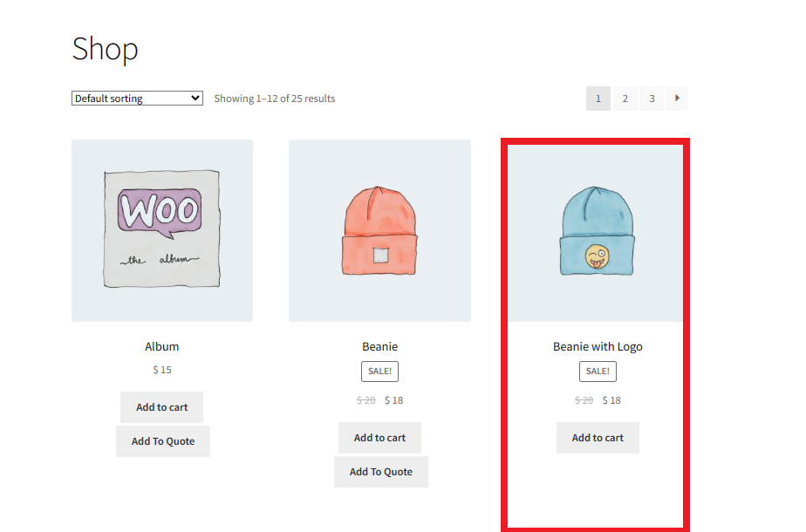Click the Shop page heading
The image size is (806, 532).
(105, 50)
